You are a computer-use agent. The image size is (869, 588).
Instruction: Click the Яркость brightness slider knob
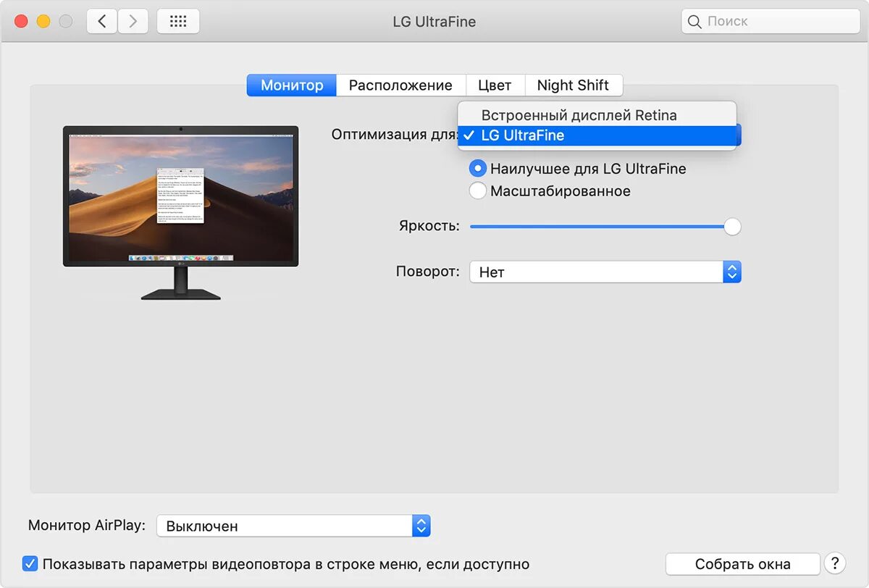pos(733,227)
